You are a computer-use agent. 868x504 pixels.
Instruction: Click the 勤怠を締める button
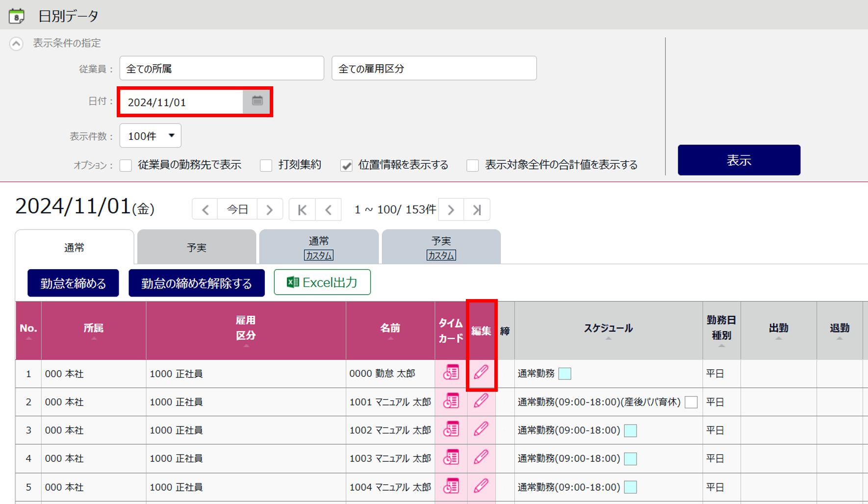coord(73,283)
